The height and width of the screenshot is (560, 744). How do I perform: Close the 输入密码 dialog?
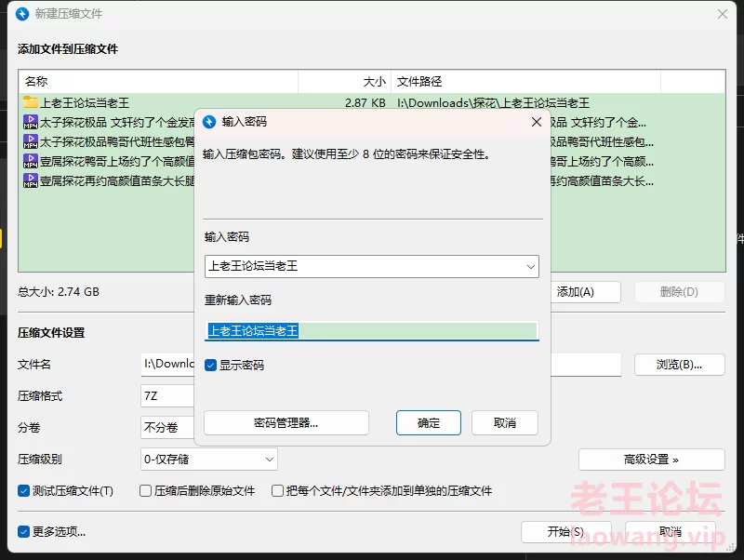point(537,122)
